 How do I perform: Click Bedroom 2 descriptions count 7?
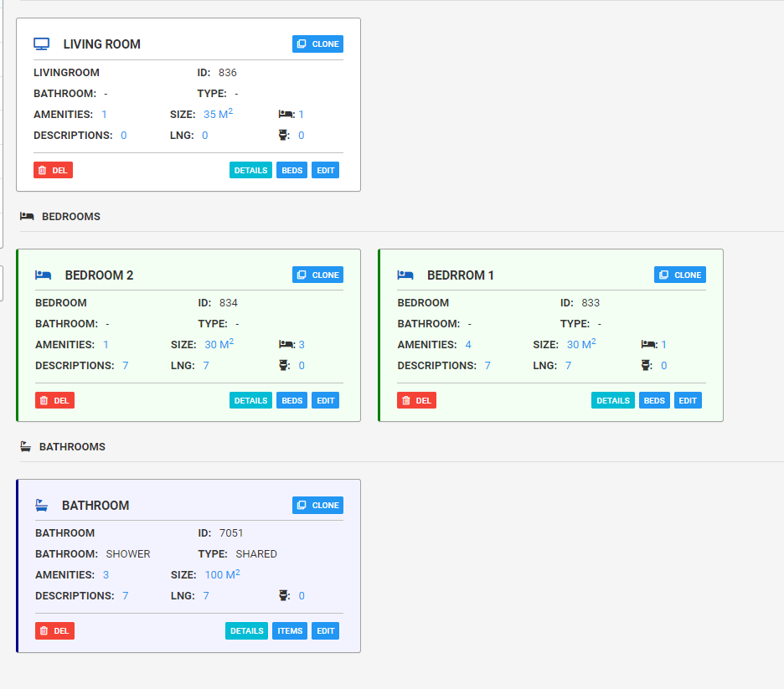coord(126,366)
